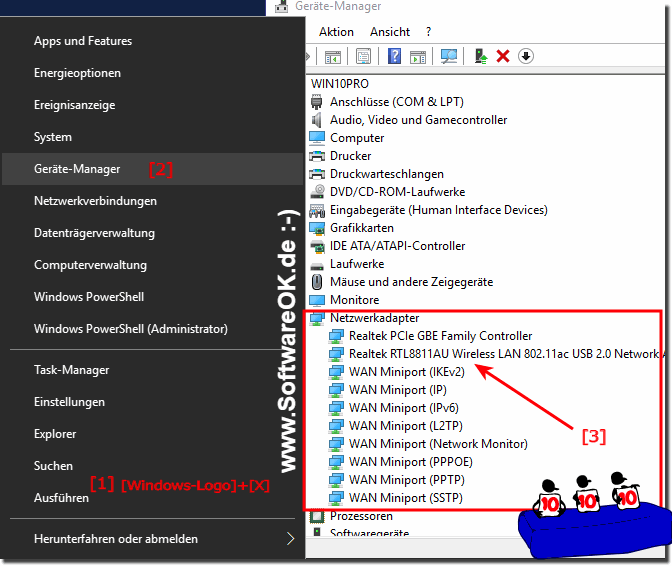
Task: Click the Netzwerkadapter network icon
Action: click(x=317, y=318)
